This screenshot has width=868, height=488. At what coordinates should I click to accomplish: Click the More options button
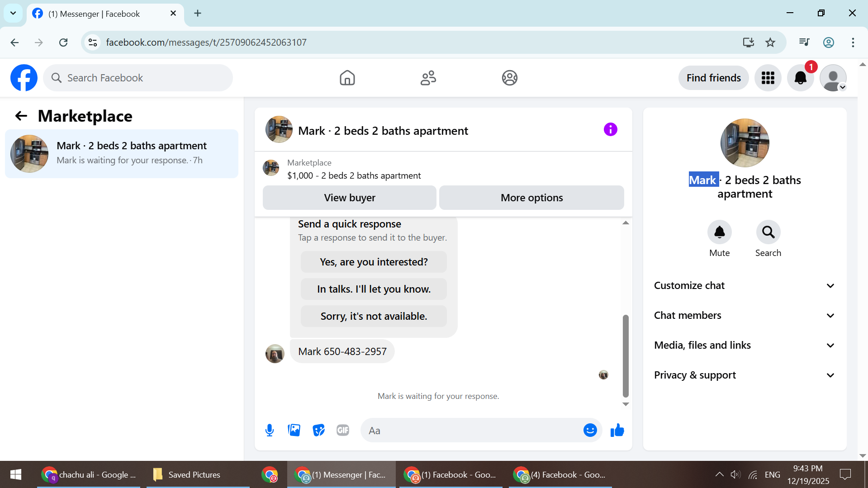coord(531,198)
